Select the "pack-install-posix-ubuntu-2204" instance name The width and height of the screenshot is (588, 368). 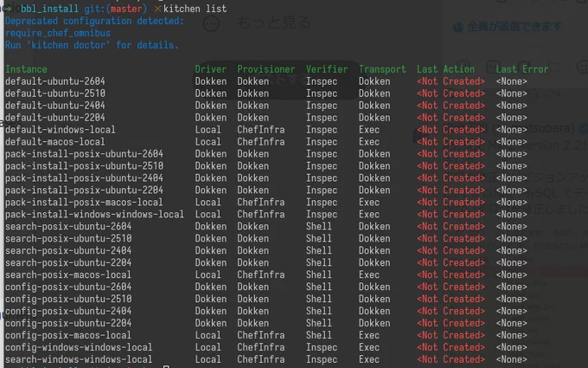point(84,190)
